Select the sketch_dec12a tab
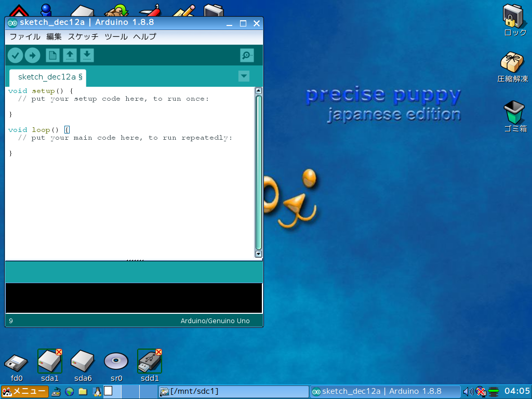532x399 pixels. [x=48, y=77]
